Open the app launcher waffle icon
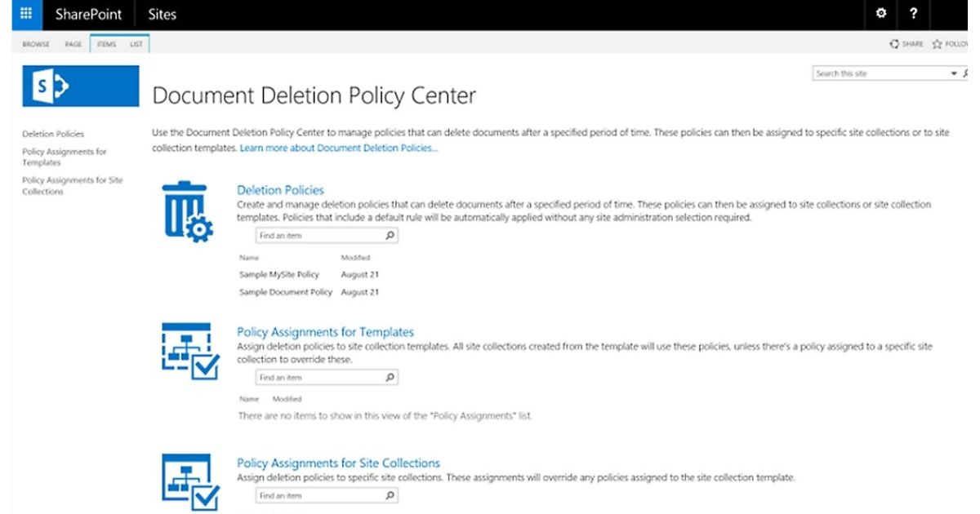The height and width of the screenshot is (514, 980). point(24,14)
